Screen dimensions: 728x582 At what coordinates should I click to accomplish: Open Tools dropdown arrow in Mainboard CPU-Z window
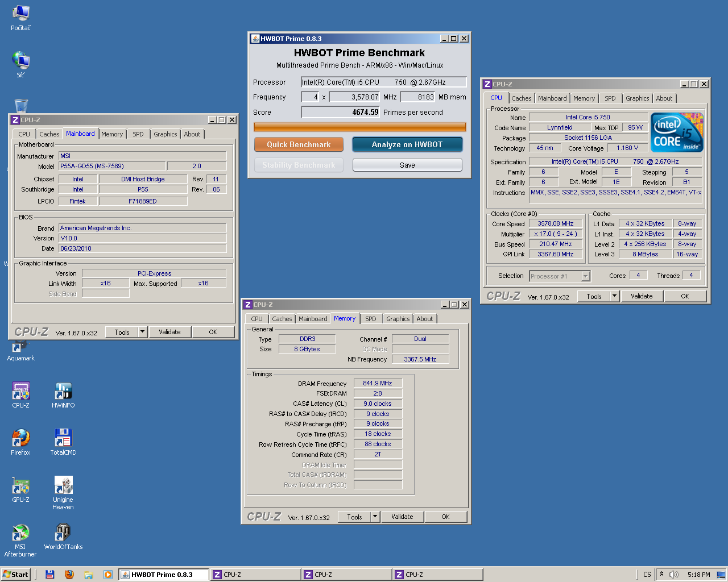[142, 332]
